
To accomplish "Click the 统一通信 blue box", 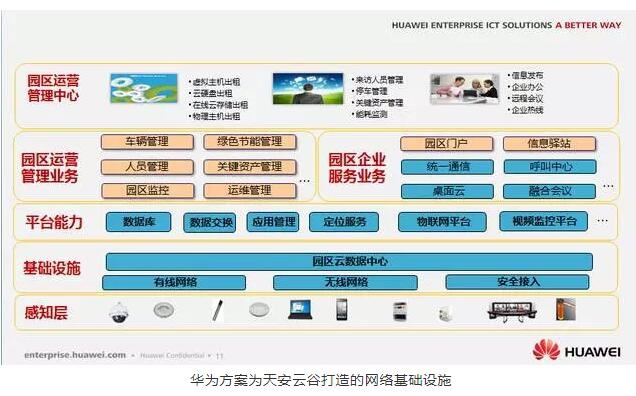I will [x=447, y=167].
